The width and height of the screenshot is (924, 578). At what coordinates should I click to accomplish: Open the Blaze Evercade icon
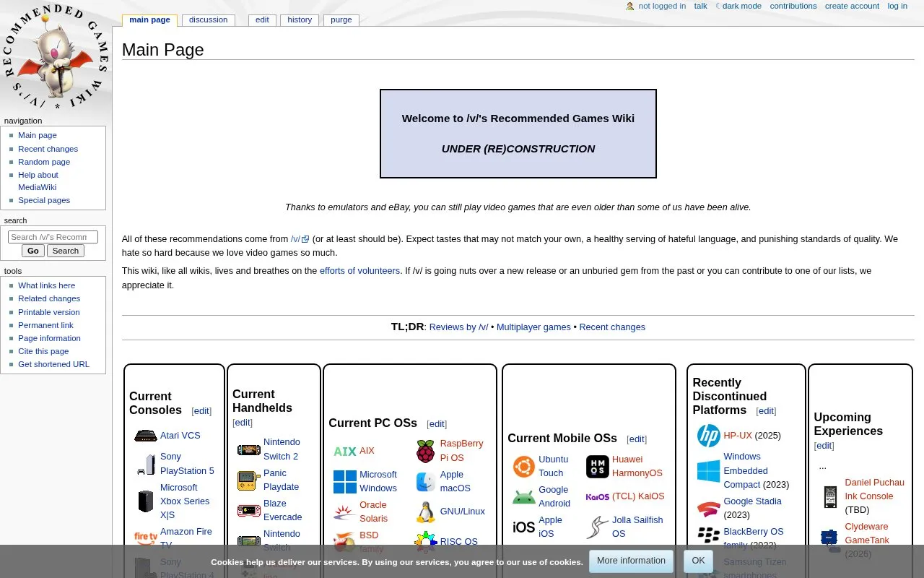pos(249,511)
